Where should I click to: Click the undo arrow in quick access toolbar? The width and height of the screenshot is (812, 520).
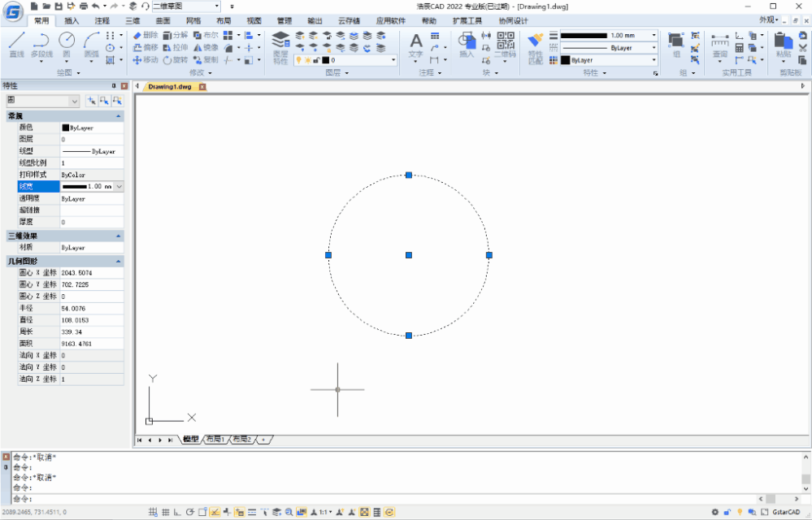pyautogui.click(x=96, y=6)
